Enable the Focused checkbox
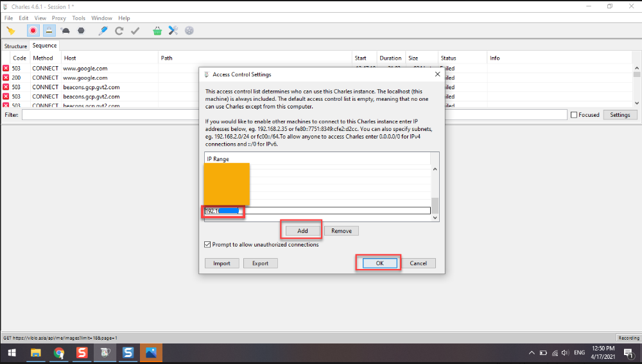Screen dimensions: 642x364 (x=574, y=115)
